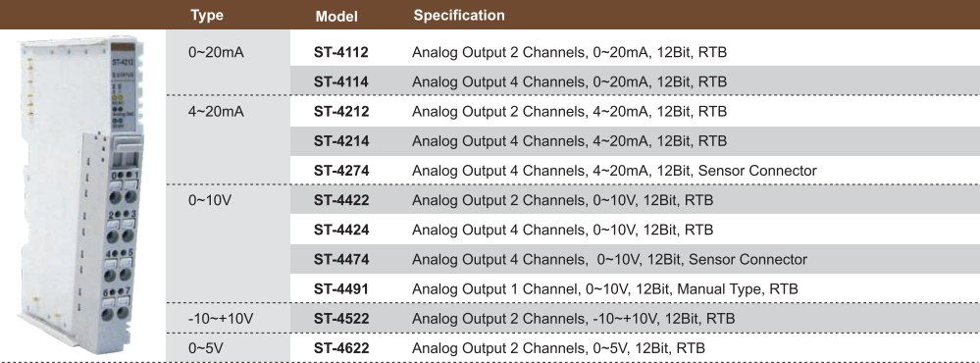Select the -10~+10V type cell
Screen dimensions: 980x363
[220, 319]
